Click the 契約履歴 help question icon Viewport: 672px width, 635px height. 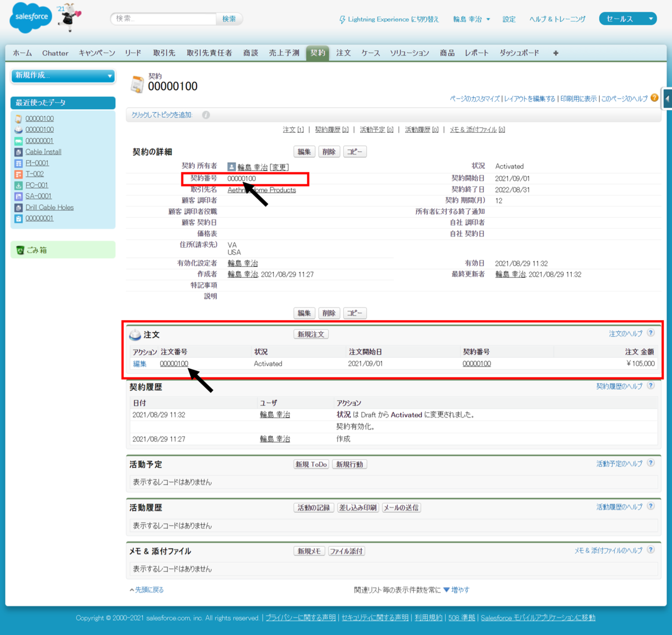coord(651,385)
